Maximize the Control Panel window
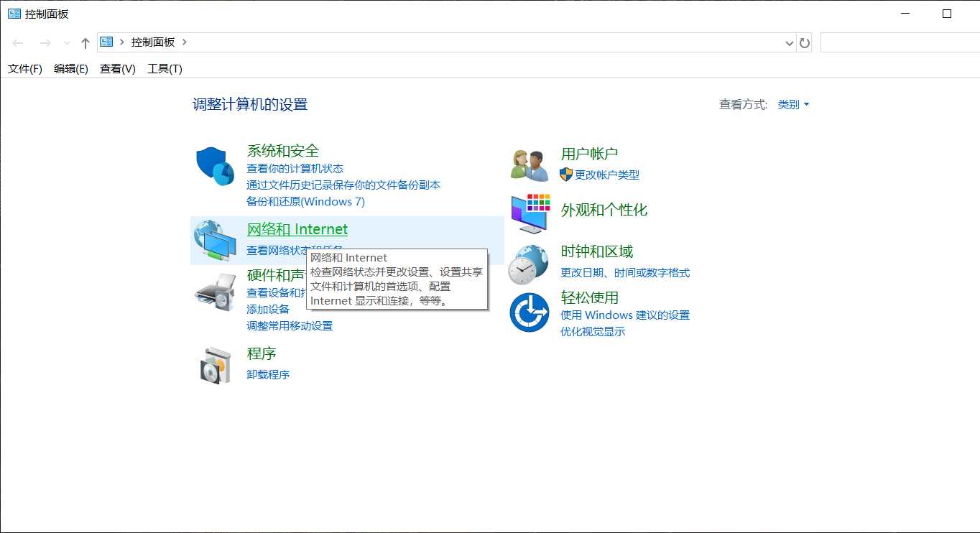 (947, 14)
